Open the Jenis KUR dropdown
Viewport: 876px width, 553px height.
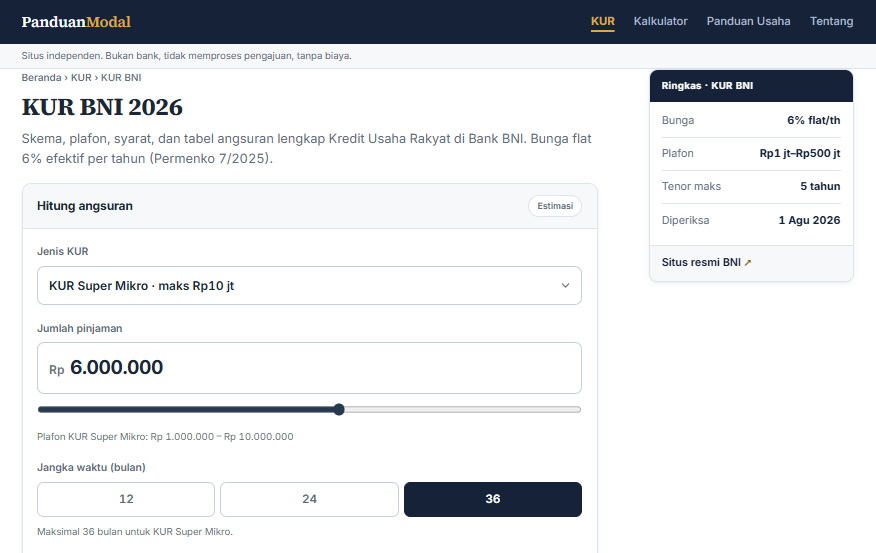[309, 285]
